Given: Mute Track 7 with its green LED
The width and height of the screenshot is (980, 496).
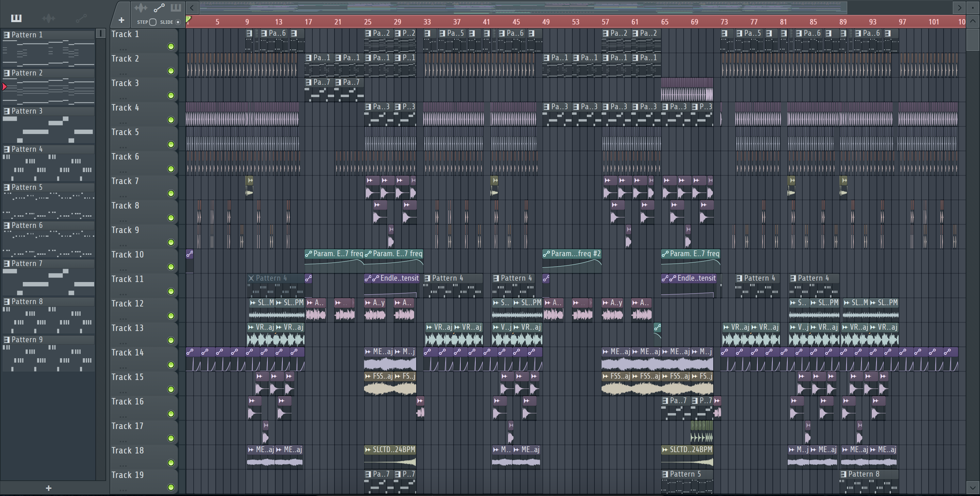Looking at the screenshot, I should pos(171,193).
